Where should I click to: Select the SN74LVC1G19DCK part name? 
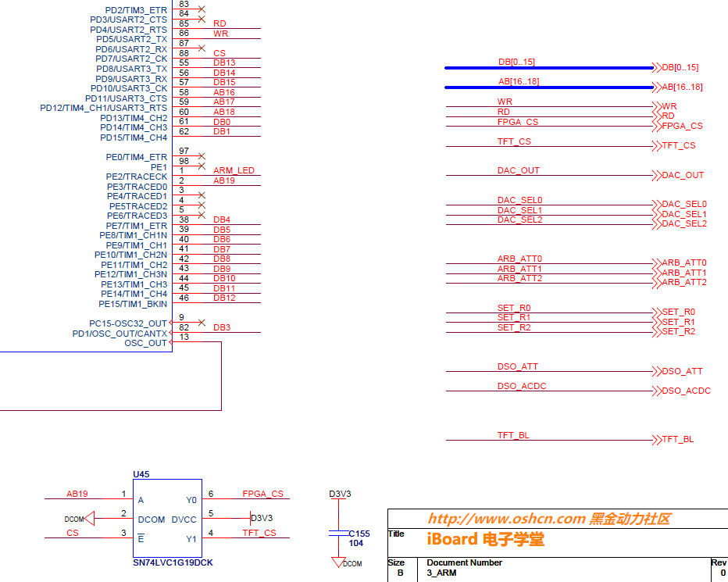click(173, 562)
